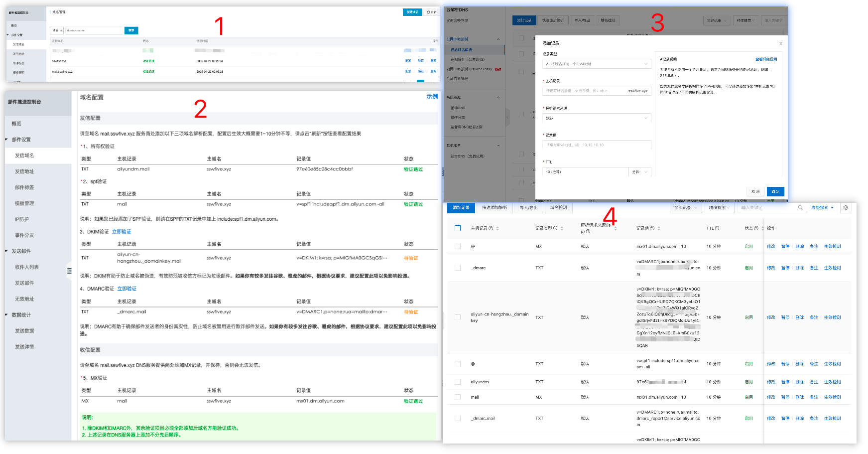
Task: Open 发信地址 in the left sidebar
Action: click(x=24, y=171)
